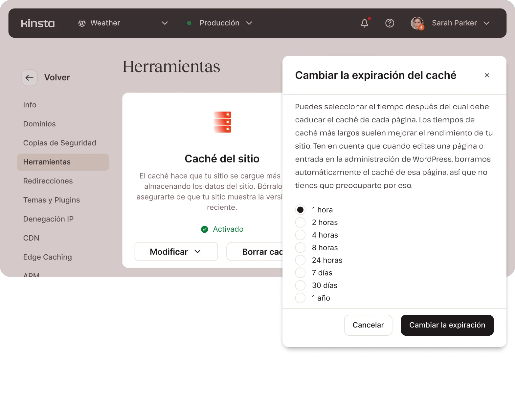Close the cache expiration dialog
The image size is (515, 420).
pos(487,75)
